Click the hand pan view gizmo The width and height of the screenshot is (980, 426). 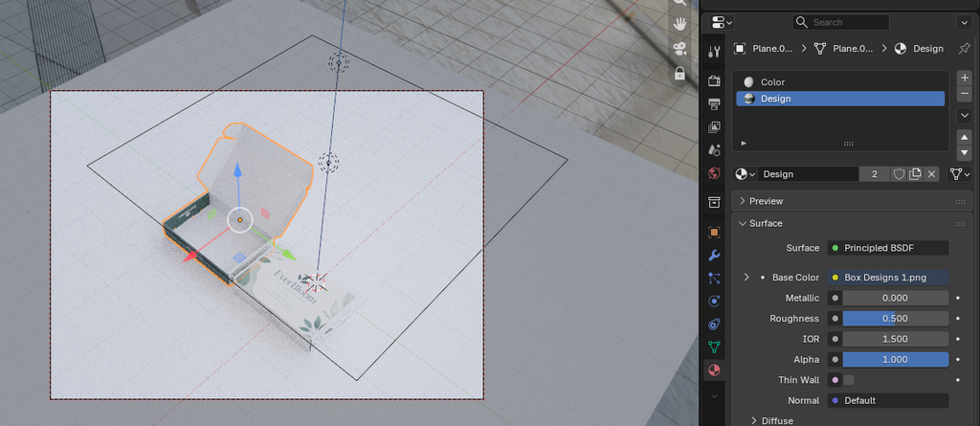680,24
